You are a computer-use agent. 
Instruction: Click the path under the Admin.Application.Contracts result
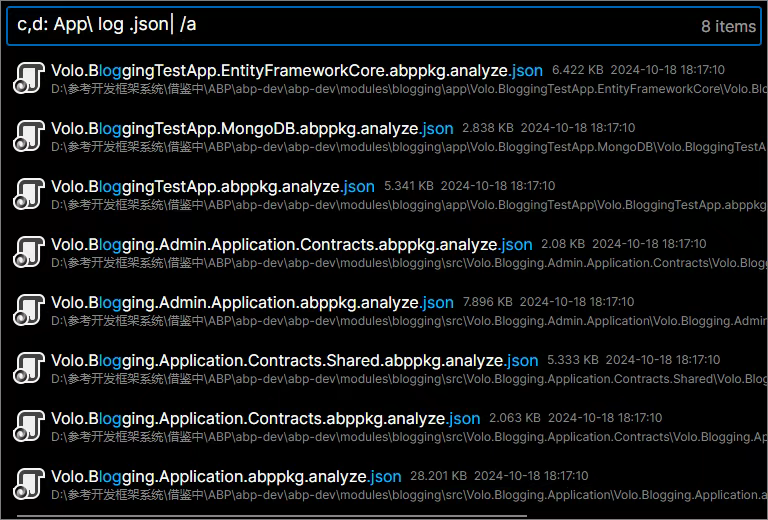409,263
